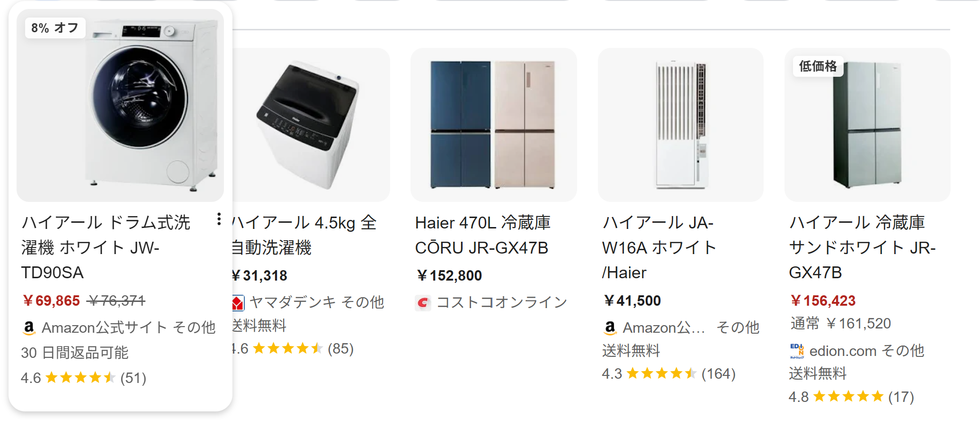Click the Amazon logo icon under JW-TD90SA
Viewport: 980px width, 437px height.
[29, 328]
